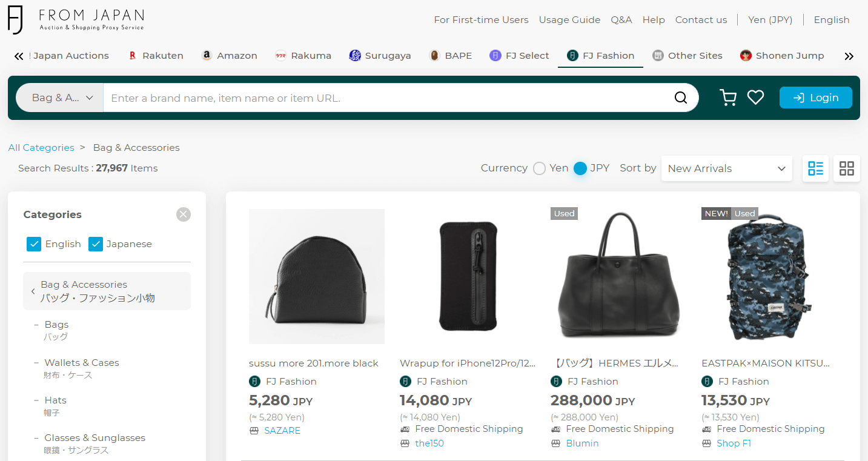Click truck icon under Wrapup iPhone case
The image size is (868, 461).
tap(405, 429)
